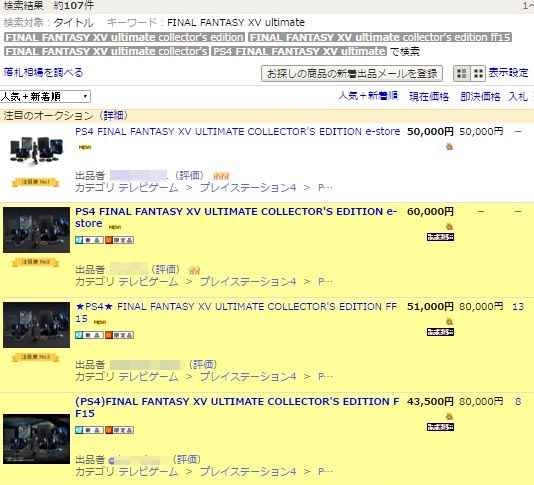Open thumbnail of 51,000円 listing
534x485 pixels.
pyautogui.click(x=36, y=325)
